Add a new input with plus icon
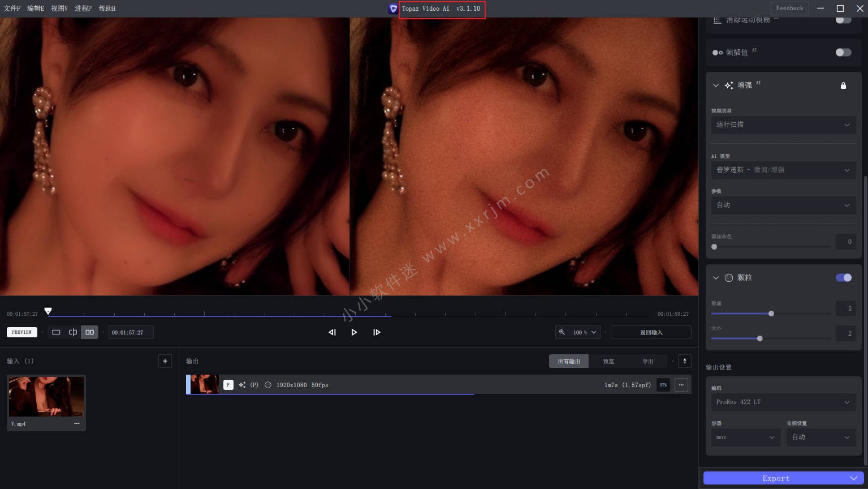The height and width of the screenshot is (489, 868). click(x=165, y=361)
